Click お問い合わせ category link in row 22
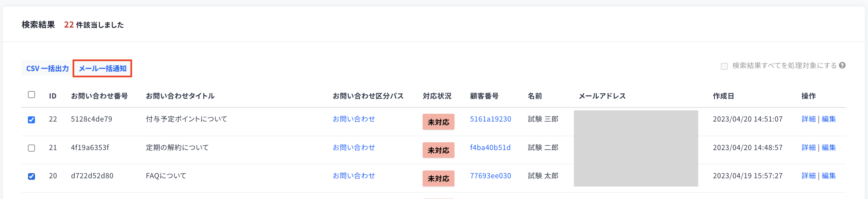This screenshot has height=199, width=868. tap(353, 119)
